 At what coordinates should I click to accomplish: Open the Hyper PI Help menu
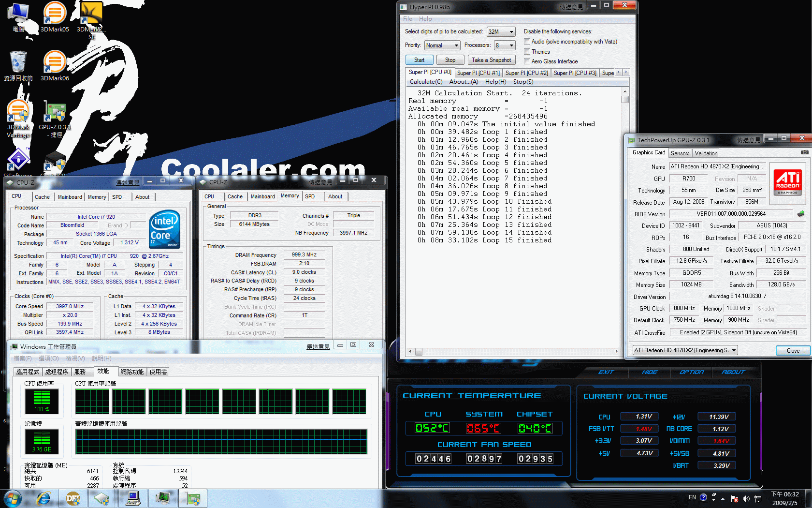[425, 19]
